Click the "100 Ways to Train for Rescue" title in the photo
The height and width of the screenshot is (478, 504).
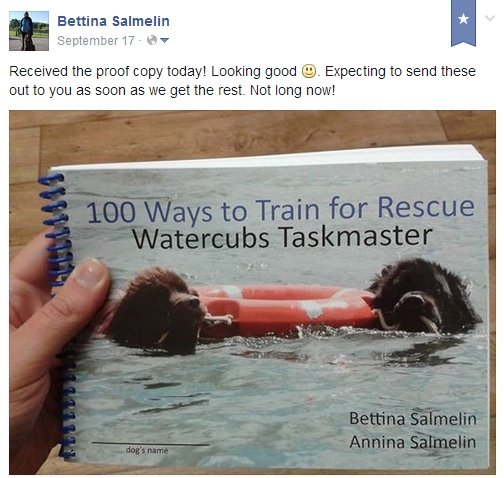pos(280,209)
